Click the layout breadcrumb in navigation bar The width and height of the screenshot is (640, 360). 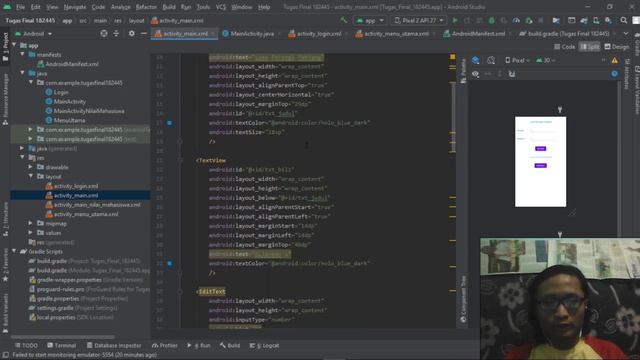(136, 20)
